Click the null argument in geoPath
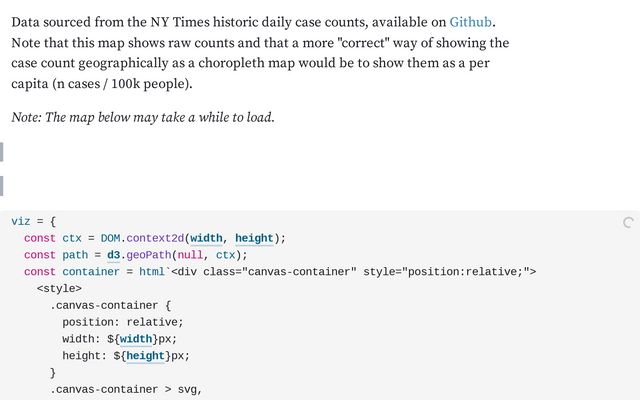This screenshot has width=640, height=400. coord(190,255)
